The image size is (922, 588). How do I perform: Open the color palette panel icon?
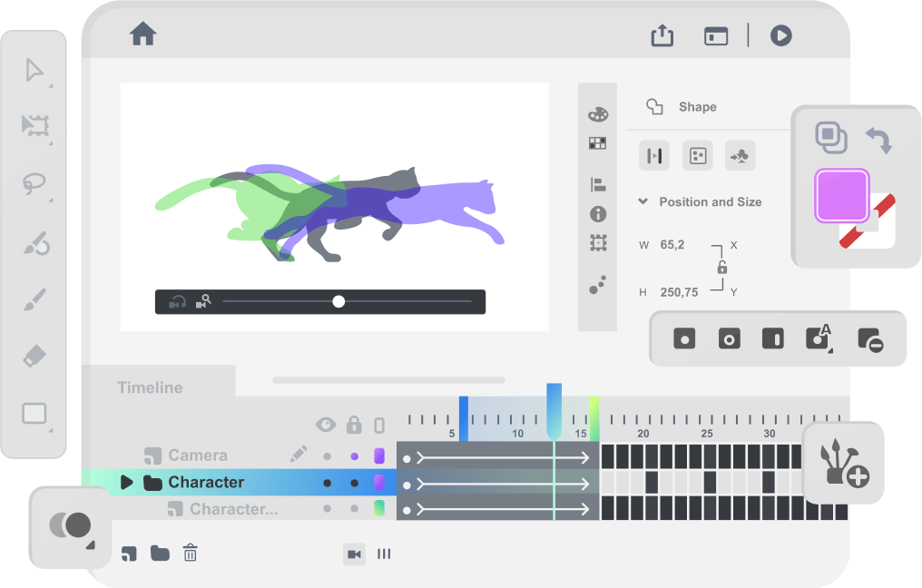(x=597, y=114)
